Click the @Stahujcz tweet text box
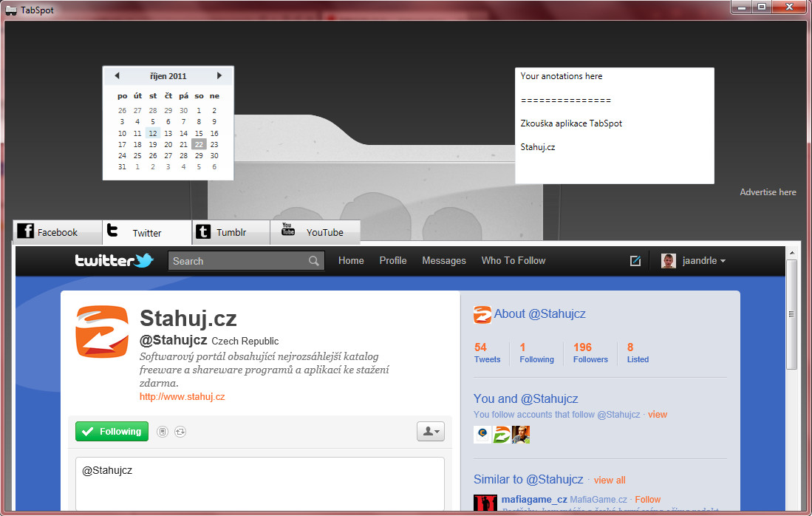This screenshot has width=812, height=516. (x=260, y=484)
